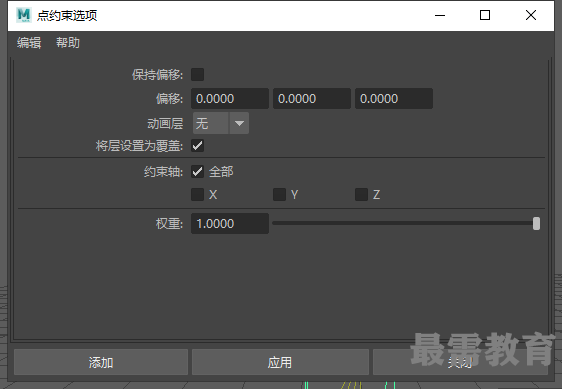Viewport: 562px width, 389px height.
Task: Click the 添加 (Add) button
Action: (x=101, y=362)
